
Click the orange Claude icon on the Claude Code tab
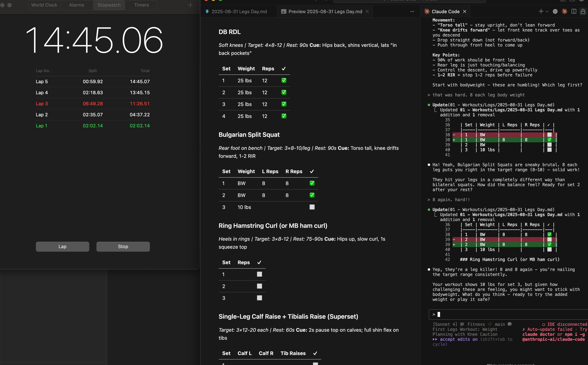pos(427,11)
